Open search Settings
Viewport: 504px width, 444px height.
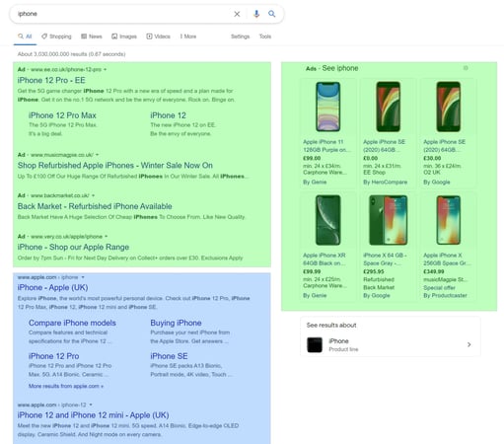tap(240, 37)
